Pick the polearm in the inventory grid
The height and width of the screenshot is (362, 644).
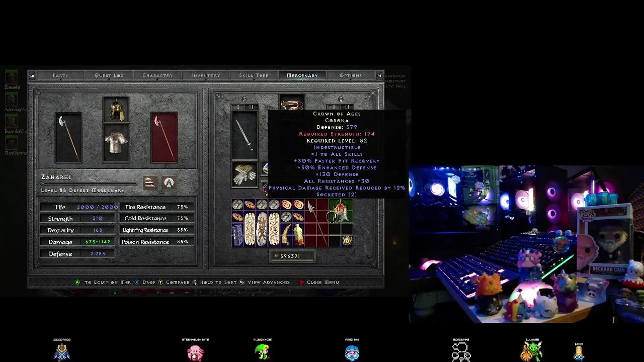(x=316, y=223)
